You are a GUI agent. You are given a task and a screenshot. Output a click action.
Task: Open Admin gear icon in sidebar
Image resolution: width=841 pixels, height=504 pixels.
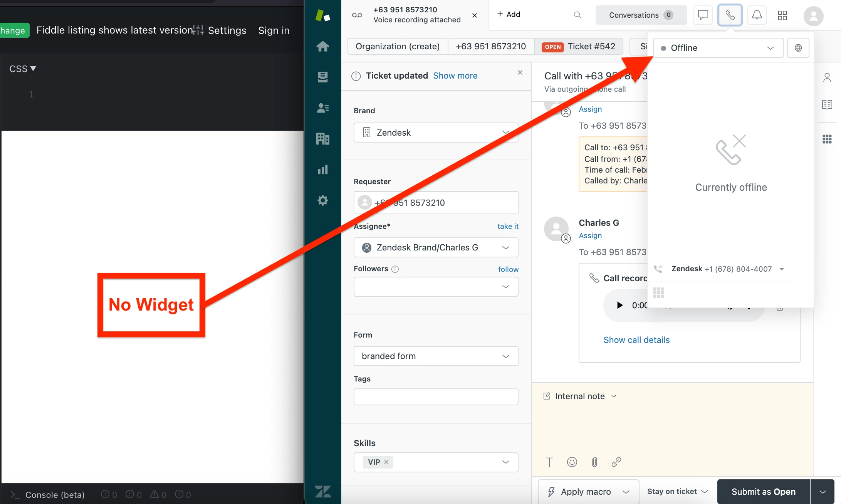[322, 200]
